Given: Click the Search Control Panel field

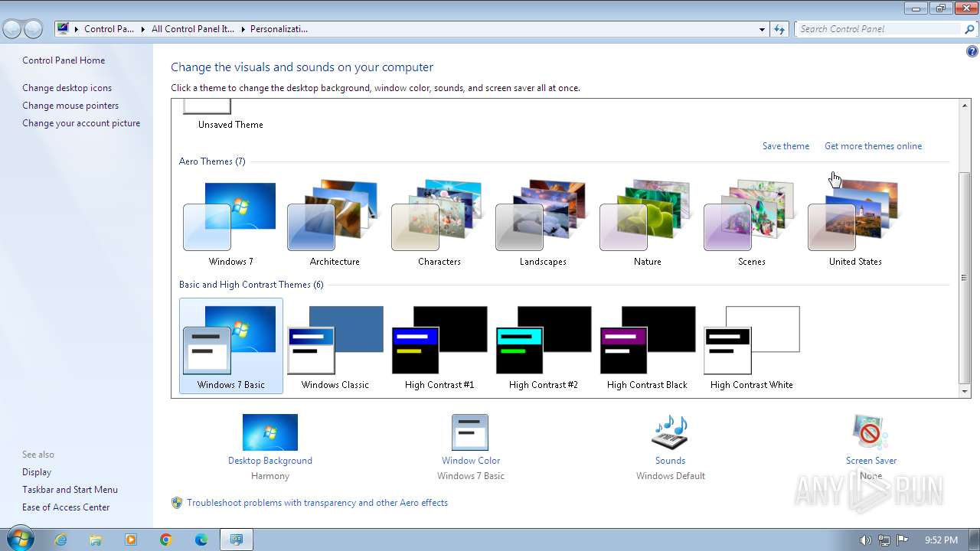Looking at the screenshot, I should (878, 29).
